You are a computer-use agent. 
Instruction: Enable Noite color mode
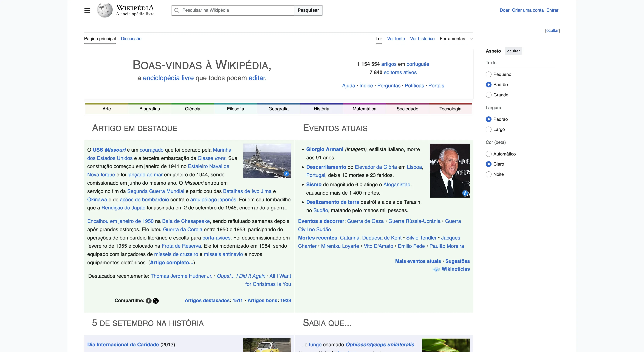pos(488,174)
